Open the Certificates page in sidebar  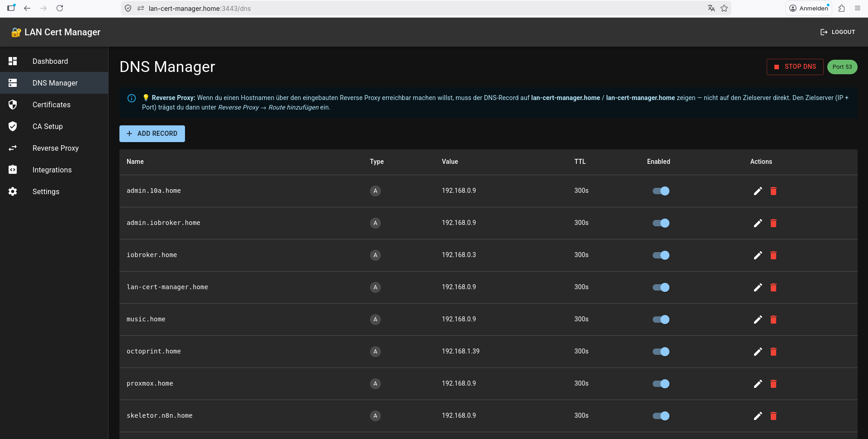51,105
